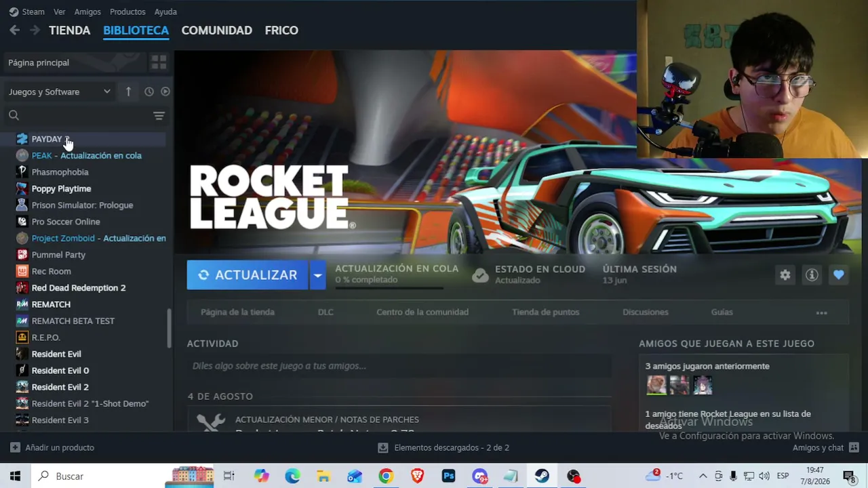Viewport: 868px width, 488px height.
Task: Click the Project Zomboid game icon
Action: [x=22, y=238]
